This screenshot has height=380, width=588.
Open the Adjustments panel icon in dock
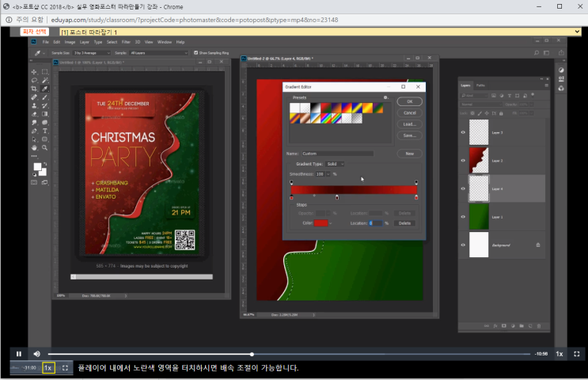[561, 70]
